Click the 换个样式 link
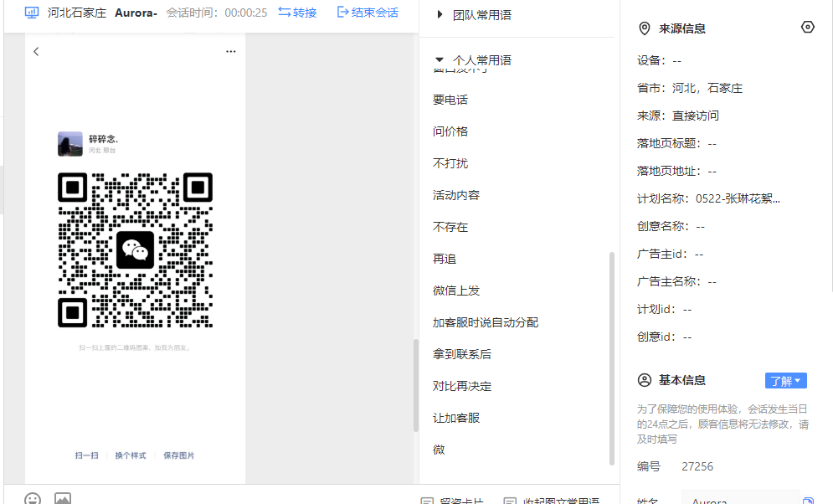 click(x=130, y=455)
